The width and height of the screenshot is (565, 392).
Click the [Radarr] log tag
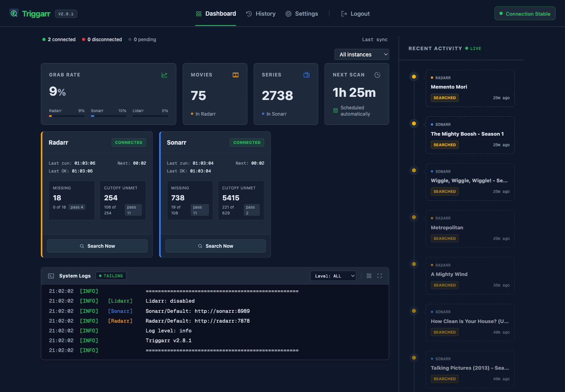(120, 321)
